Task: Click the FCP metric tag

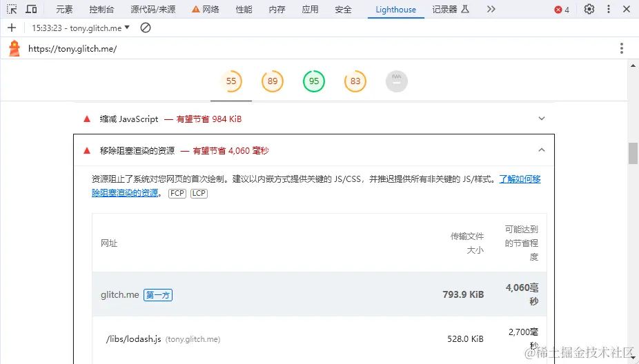Action: (177, 193)
